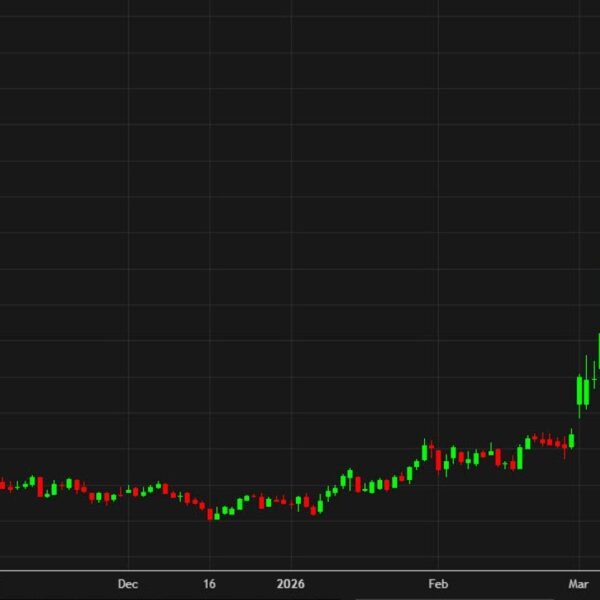Click the leftmost red candle on the chart

pos(2,485)
